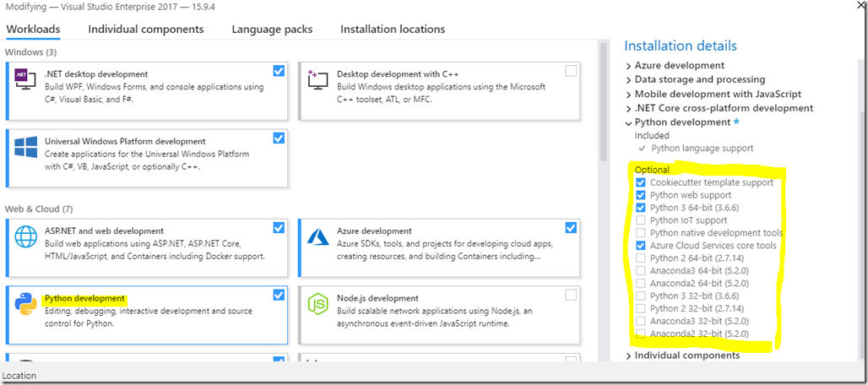This screenshot has height=385, width=868.
Task: Uncheck Cookiecutter template support
Action: tap(641, 182)
